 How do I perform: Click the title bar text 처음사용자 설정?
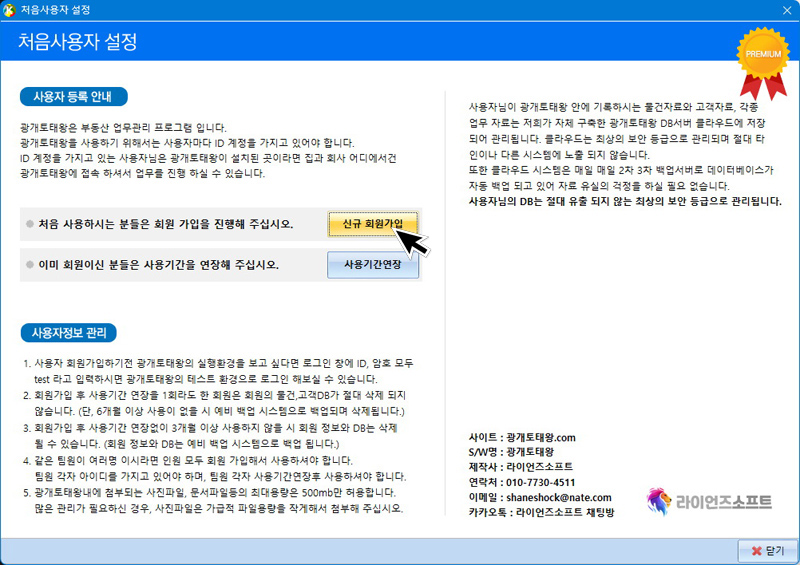point(56,10)
